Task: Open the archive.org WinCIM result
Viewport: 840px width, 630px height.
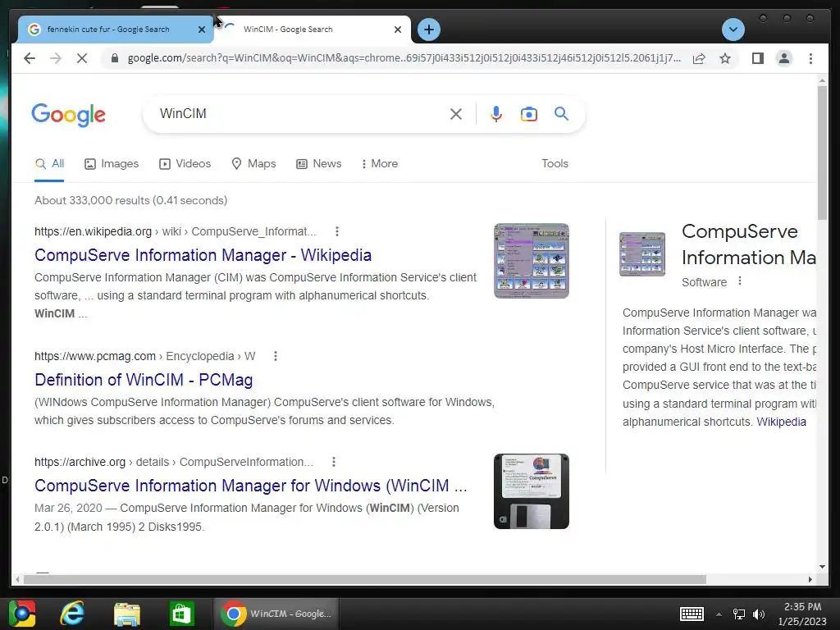Action: click(x=251, y=486)
